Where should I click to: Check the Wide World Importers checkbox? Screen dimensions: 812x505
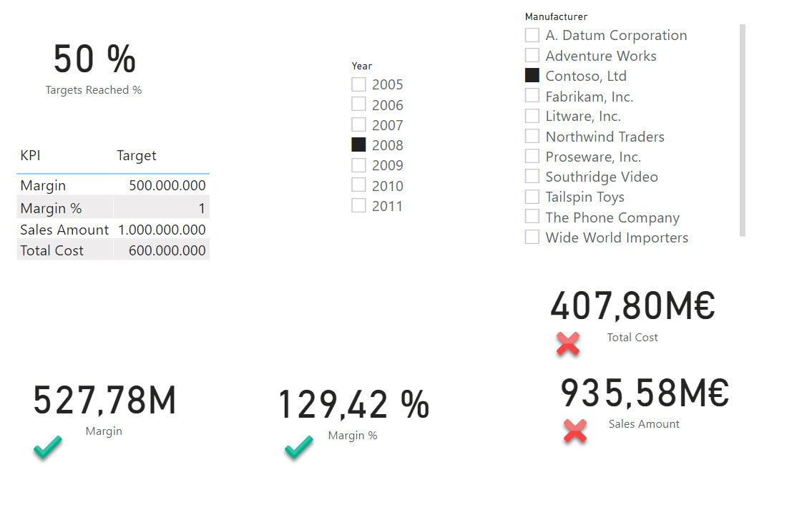[532, 237]
